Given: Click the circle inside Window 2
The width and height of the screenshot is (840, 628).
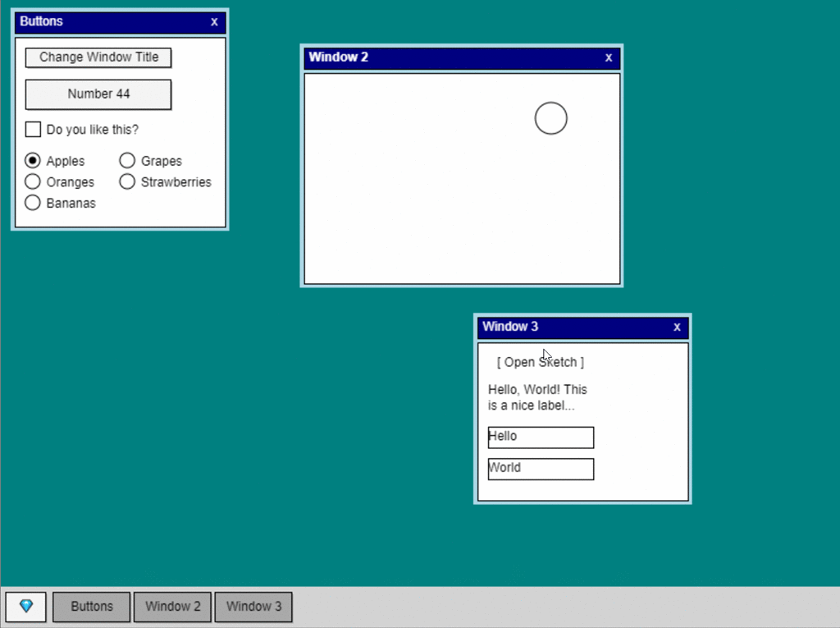Looking at the screenshot, I should click(550, 118).
